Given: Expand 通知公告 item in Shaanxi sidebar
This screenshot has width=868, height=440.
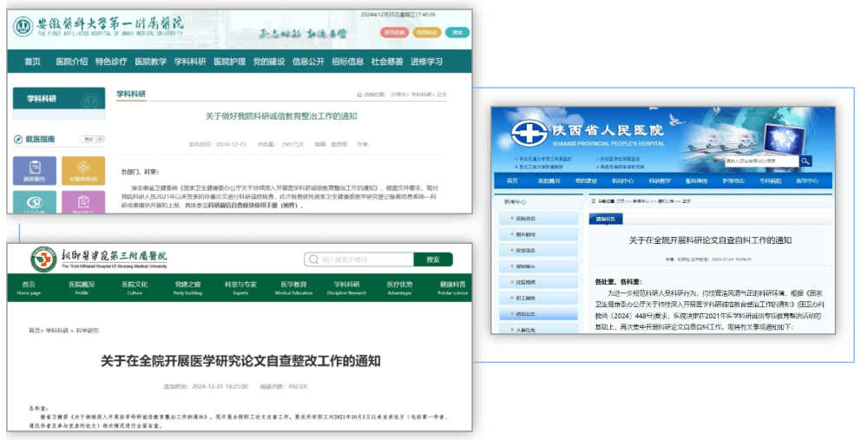Looking at the screenshot, I should tap(529, 313).
